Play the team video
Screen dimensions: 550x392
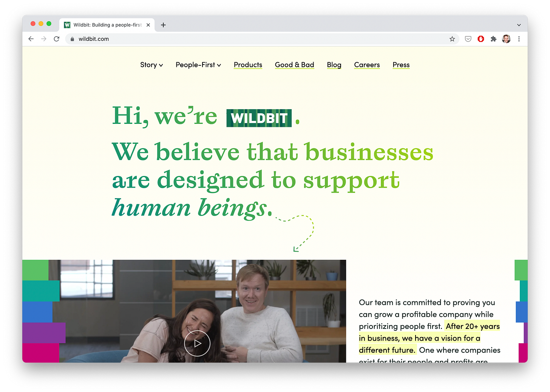tap(197, 343)
